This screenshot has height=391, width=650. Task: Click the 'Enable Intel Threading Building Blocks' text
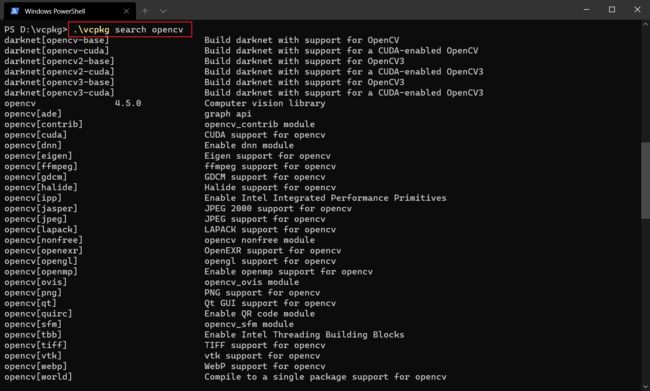pyautogui.click(x=304, y=335)
